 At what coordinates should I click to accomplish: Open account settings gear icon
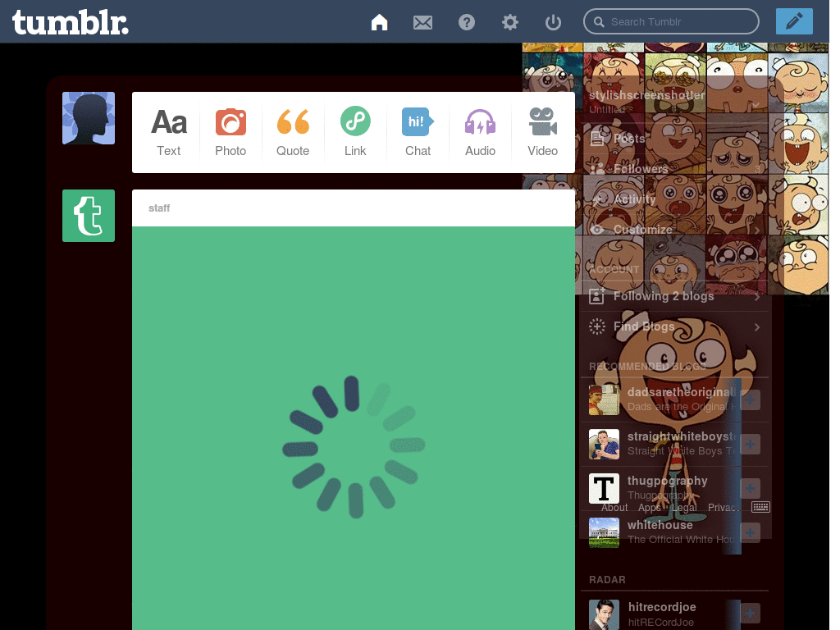(510, 22)
